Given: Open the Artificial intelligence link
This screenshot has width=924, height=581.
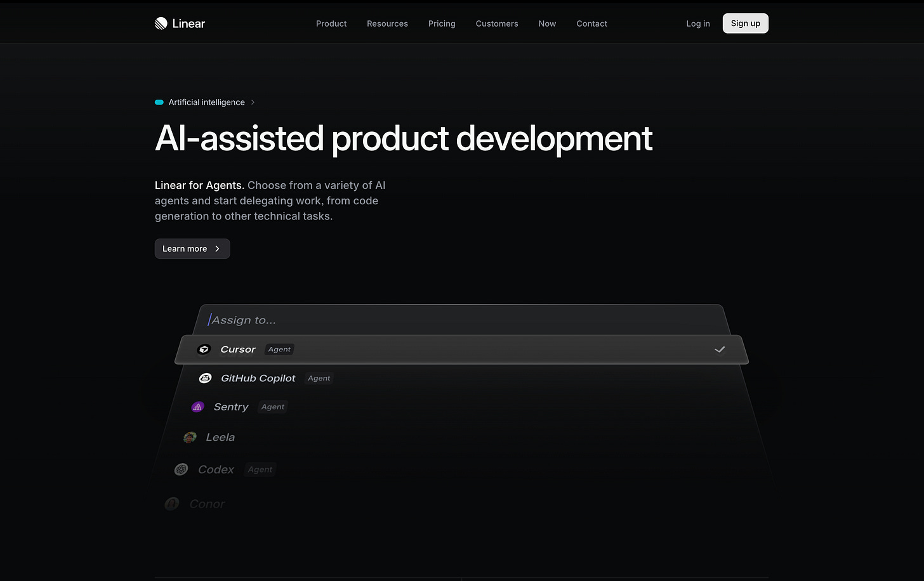Looking at the screenshot, I should (x=206, y=102).
